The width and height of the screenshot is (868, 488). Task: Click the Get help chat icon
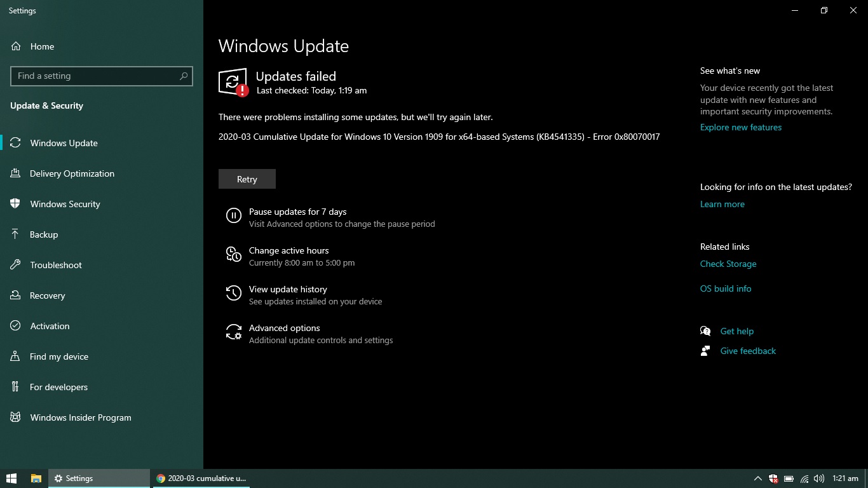point(705,331)
